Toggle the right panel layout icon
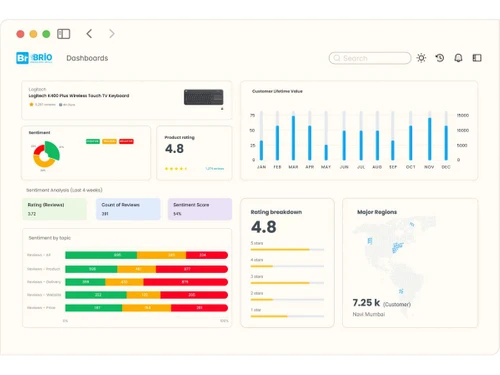Screen dimensions: 500x375 tap(477, 58)
